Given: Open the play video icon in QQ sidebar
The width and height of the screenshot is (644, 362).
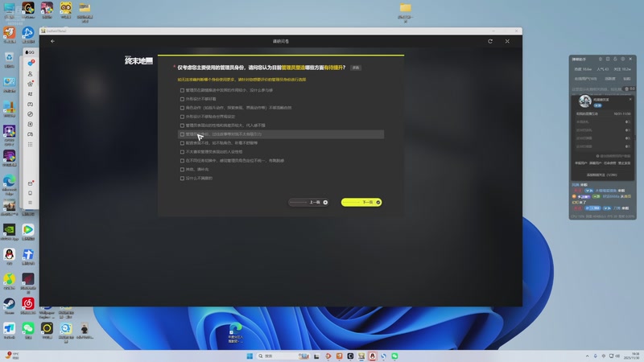Looking at the screenshot, I should (30, 125).
